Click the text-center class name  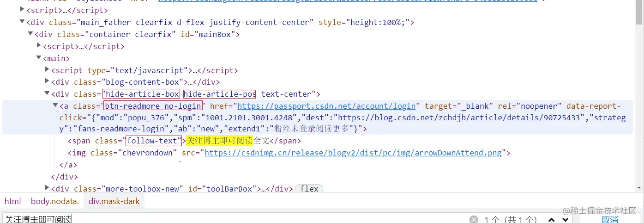pos(286,94)
